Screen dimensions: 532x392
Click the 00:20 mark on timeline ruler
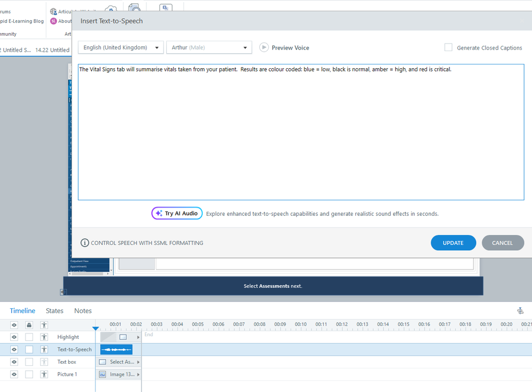506,324
